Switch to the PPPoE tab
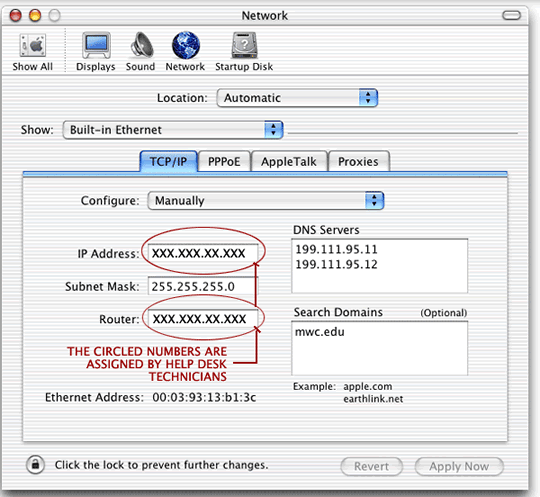Screen dimensions: 540x497 (x=224, y=161)
